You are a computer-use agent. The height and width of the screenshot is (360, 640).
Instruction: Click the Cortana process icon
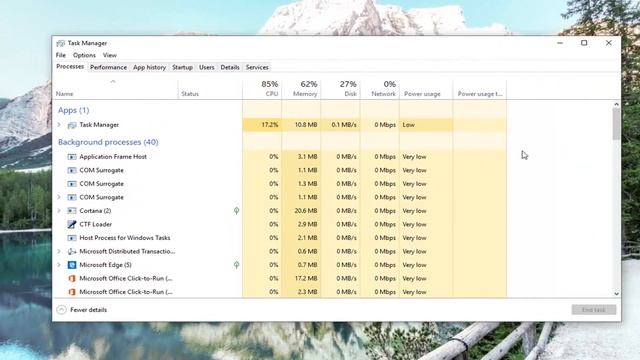(72, 211)
